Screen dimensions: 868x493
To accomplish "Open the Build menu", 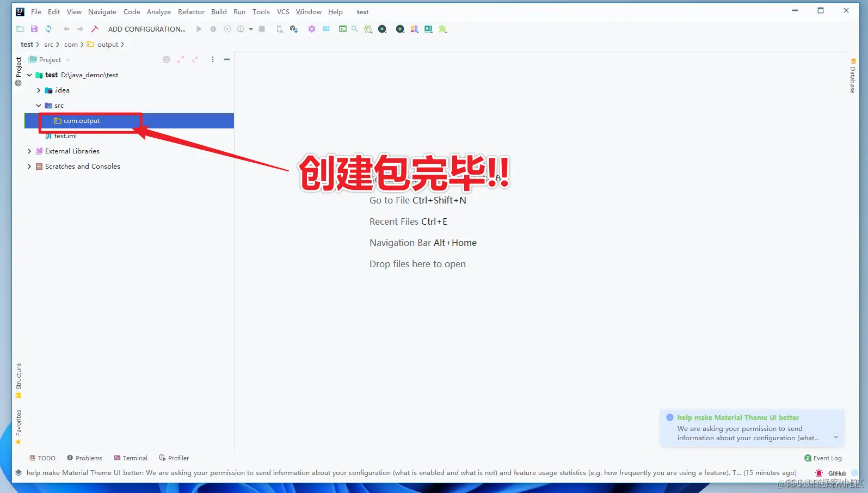I will coord(219,11).
